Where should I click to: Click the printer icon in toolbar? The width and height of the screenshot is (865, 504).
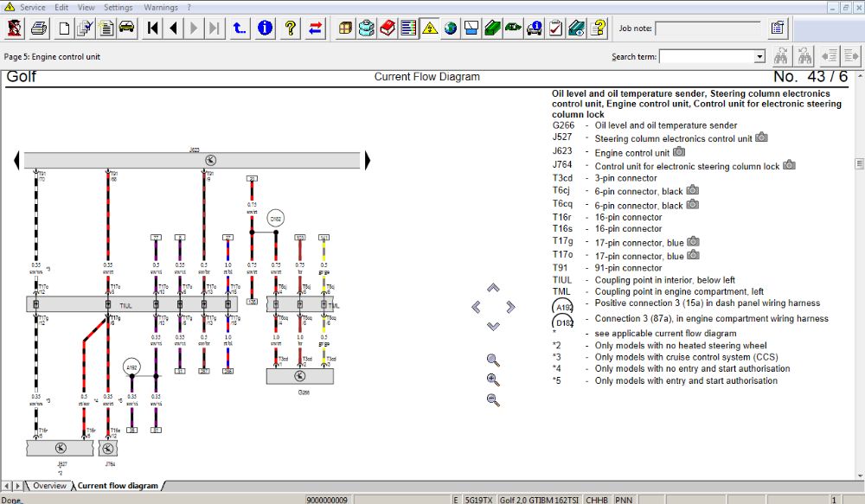(x=39, y=29)
